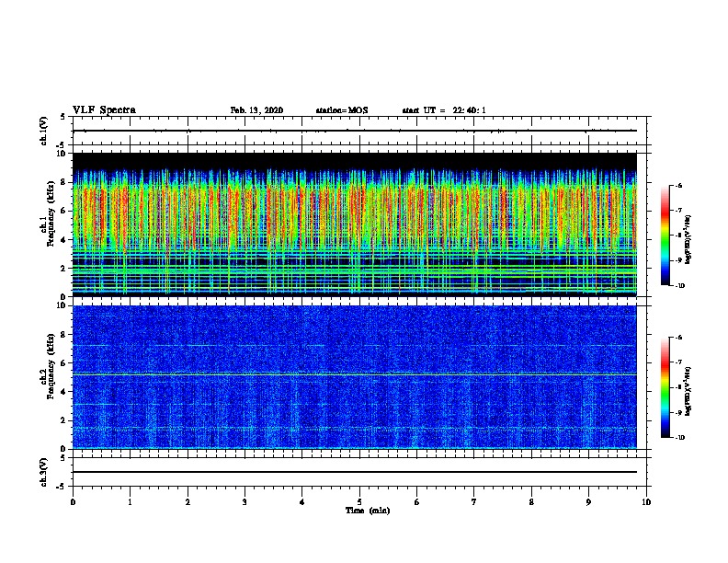This screenshot has height=563, width=728.
Task: Click time axis tick label "1"
Action: coord(130,502)
